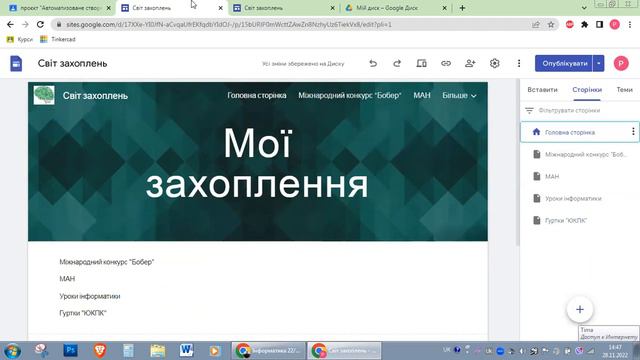Open Photoshop from the taskbar
The width and height of the screenshot is (640, 360).
click(70, 350)
